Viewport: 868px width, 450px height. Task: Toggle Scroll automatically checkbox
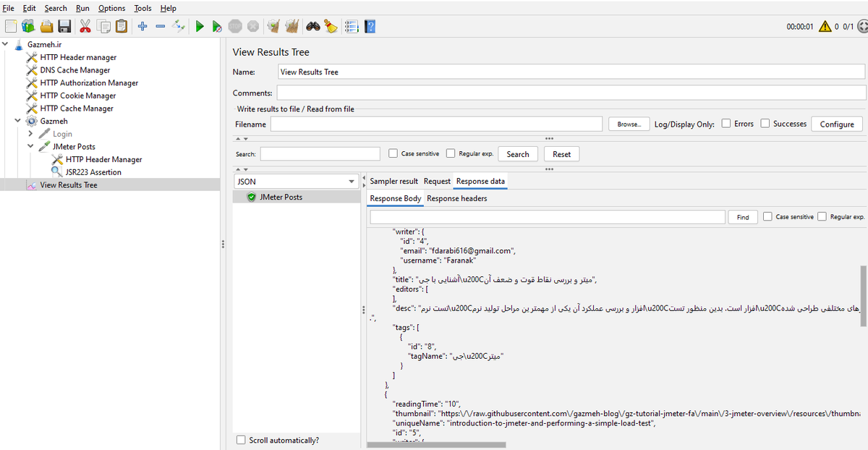[x=241, y=440]
